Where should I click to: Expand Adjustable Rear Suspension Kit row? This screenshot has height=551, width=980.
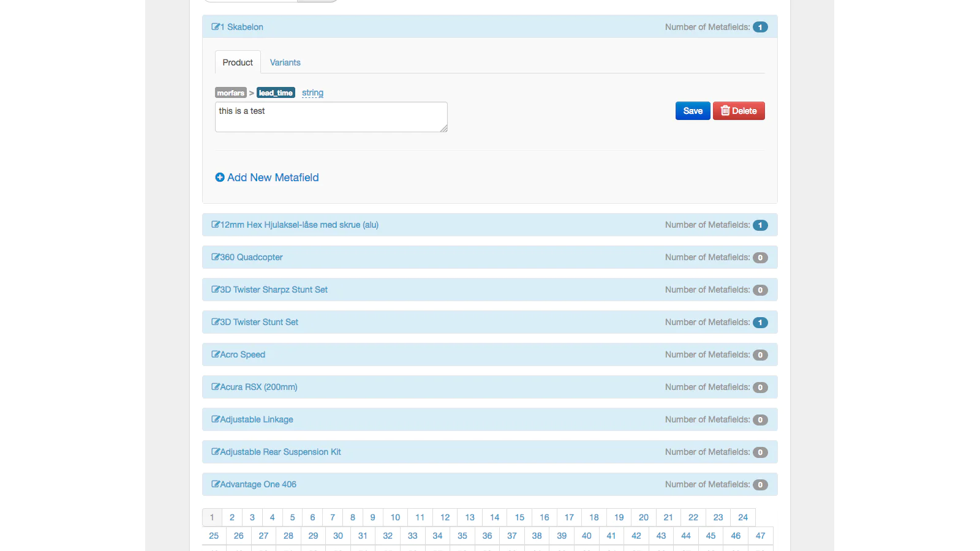pyautogui.click(x=490, y=452)
